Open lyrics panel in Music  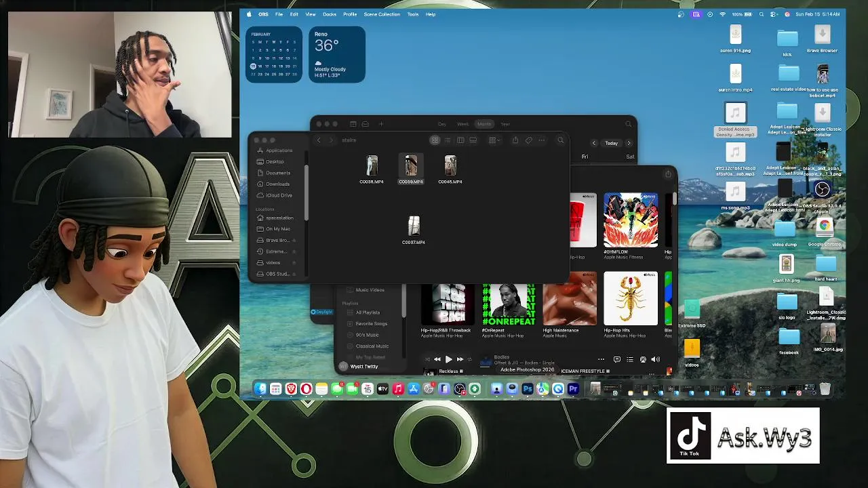pos(616,359)
